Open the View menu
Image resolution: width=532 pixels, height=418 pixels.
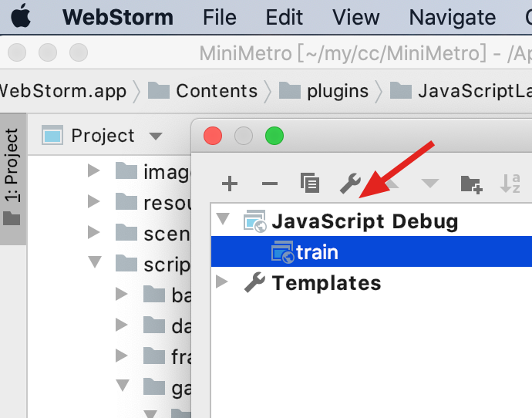click(355, 16)
